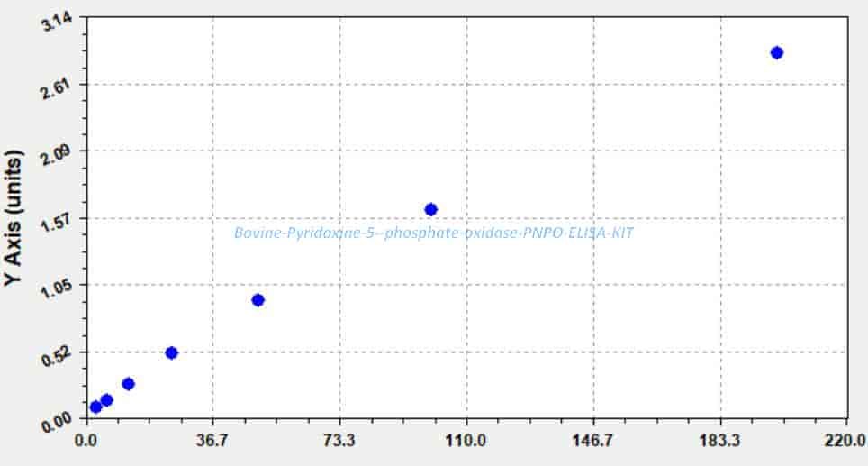Image resolution: width=868 pixels, height=466 pixels.
Task: Select the X axis label 73.3
Action: [339, 441]
